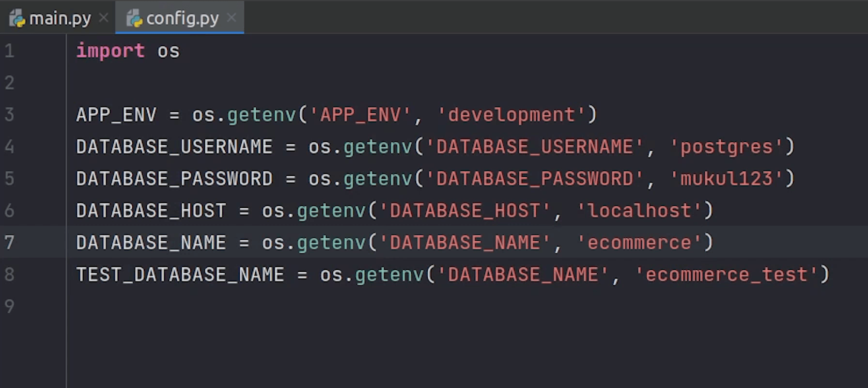Click getenv on the DATABASE_HOST line
The width and height of the screenshot is (868, 388).
[331, 211]
